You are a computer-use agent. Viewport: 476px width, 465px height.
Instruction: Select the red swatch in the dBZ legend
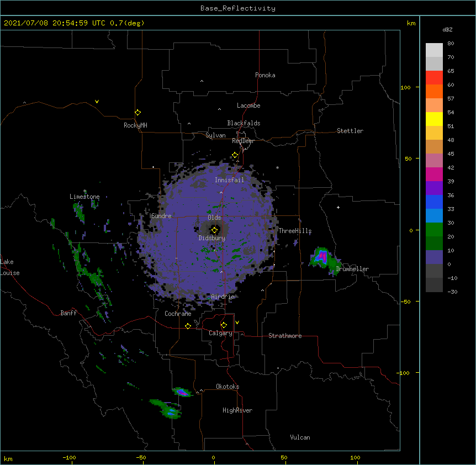tap(434, 78)
